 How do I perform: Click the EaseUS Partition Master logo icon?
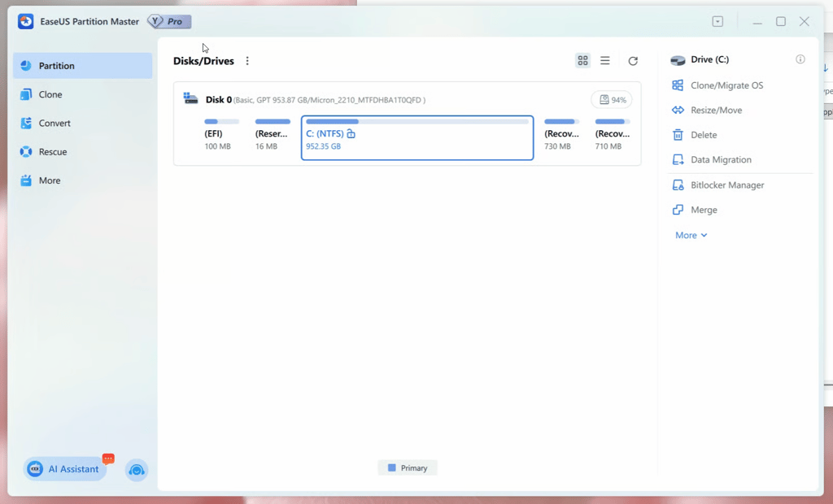click(x=25, y=21)
